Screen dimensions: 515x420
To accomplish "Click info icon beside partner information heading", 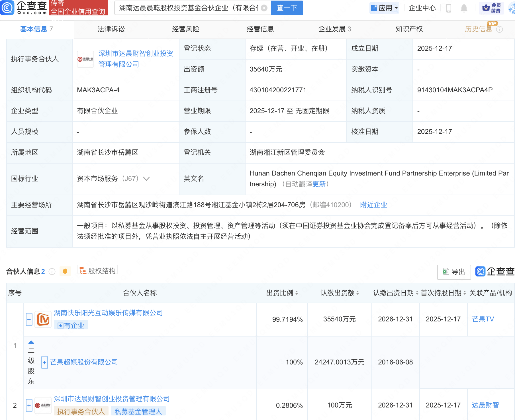I will coord(52,272).
